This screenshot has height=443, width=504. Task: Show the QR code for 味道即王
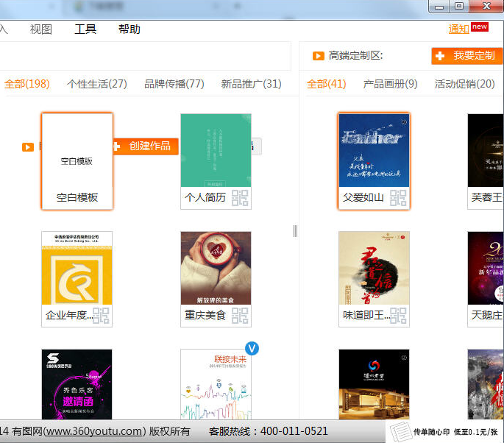coord(398,316)
